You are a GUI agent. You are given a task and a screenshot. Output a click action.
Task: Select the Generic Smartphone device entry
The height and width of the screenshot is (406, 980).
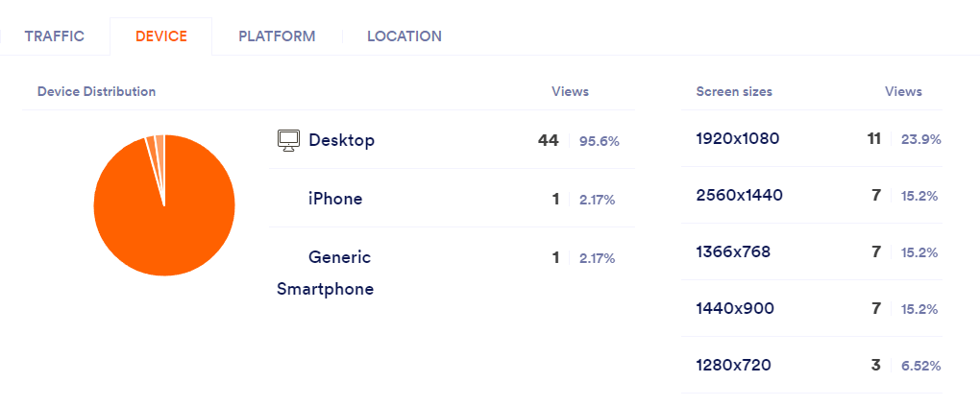(x=325, y=273)
